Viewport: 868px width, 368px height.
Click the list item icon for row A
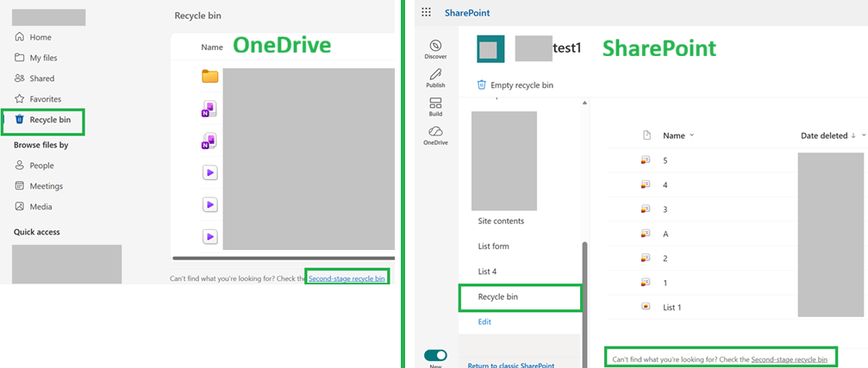click(645, 234)
